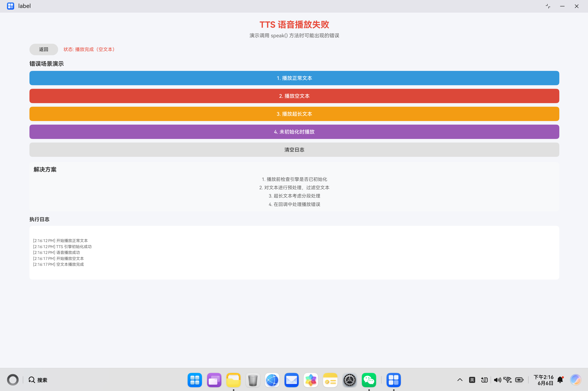Open the green WeChat icon in dock
This screenshot has width=588, height=391.
(x=369, y=380)
